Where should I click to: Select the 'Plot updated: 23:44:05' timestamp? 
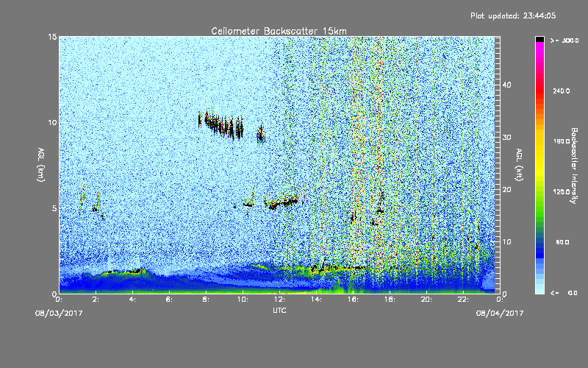coord(513,15)
